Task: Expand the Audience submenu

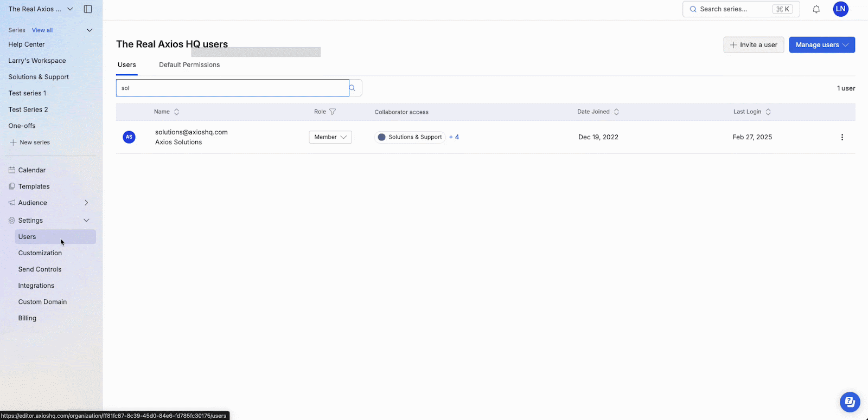Action: 86,203
